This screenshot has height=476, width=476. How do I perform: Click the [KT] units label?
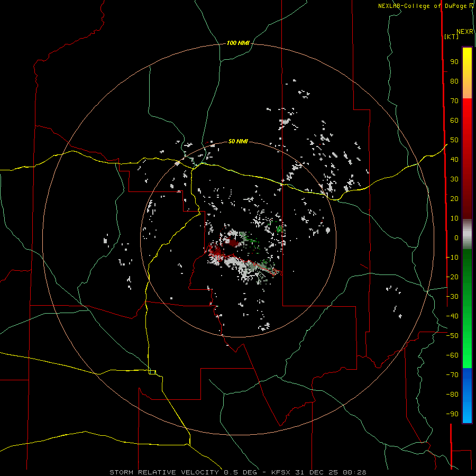[451, 36]
